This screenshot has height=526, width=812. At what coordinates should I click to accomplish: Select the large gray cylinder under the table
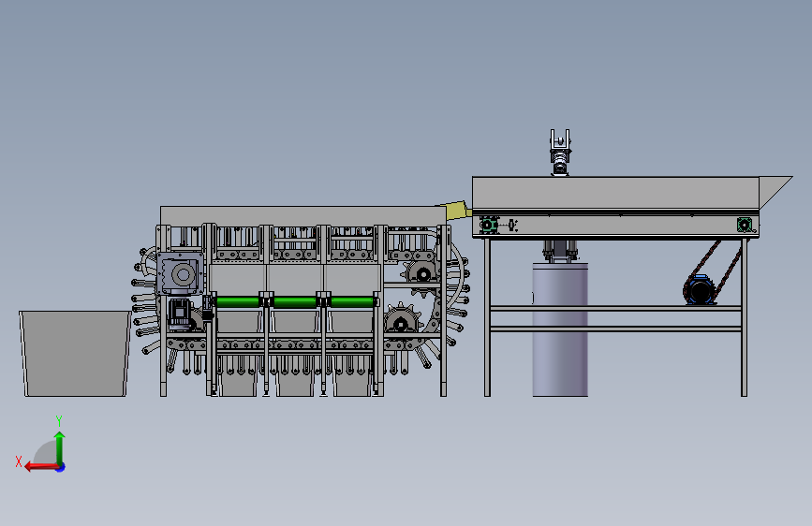(x=560, y=329)
